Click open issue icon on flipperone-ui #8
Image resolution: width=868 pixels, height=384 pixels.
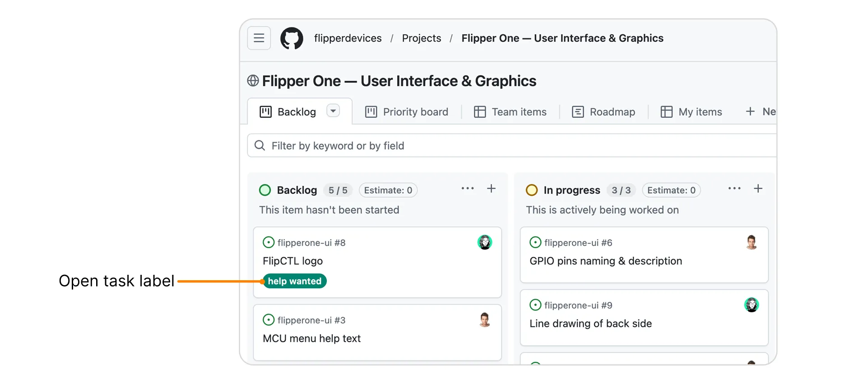(x=269, y=242)
